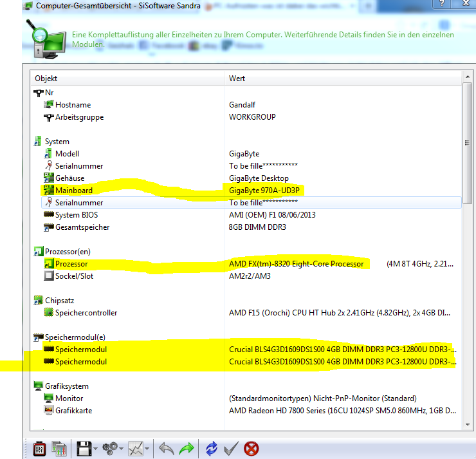Click the blue refresh arrows icon
The image size is (476, 459).
point(211,449)
